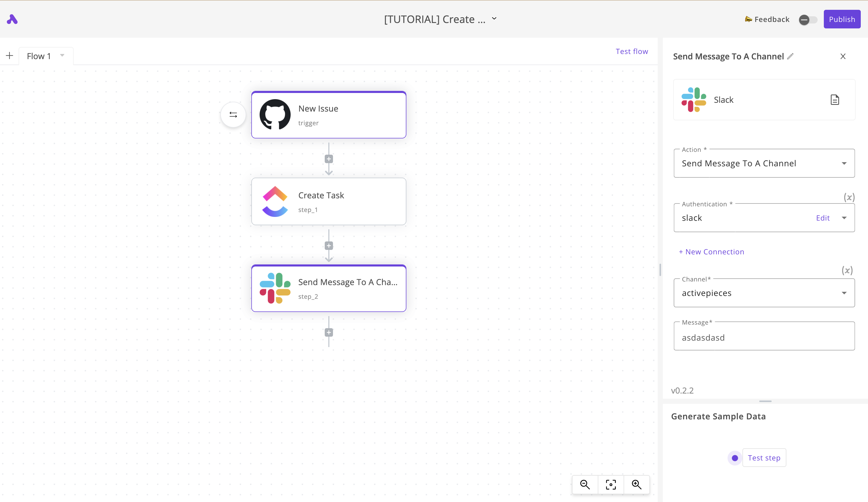
Task: Click the Activepieces logo home icon
Action: [12, 19]
